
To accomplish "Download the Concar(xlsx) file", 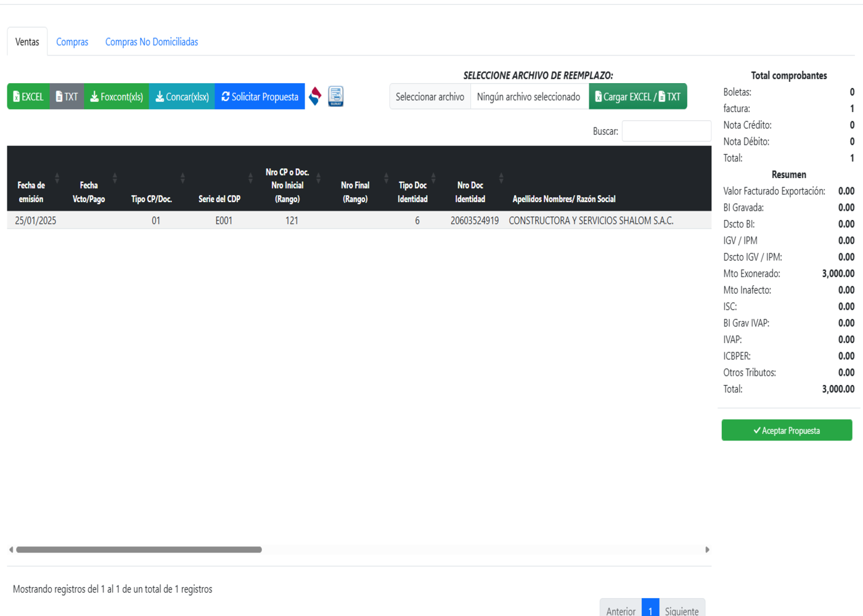I will click(x=182, y=97).
